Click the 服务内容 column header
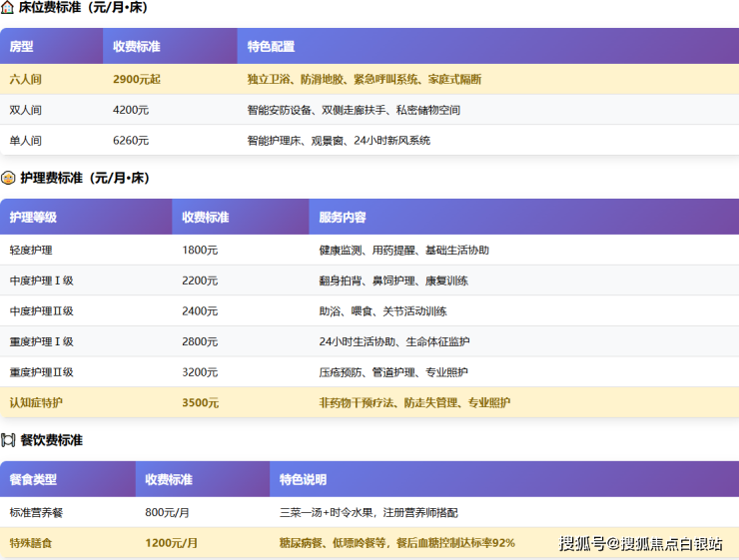This screenshot has height=560, width=739. point(343,218)
